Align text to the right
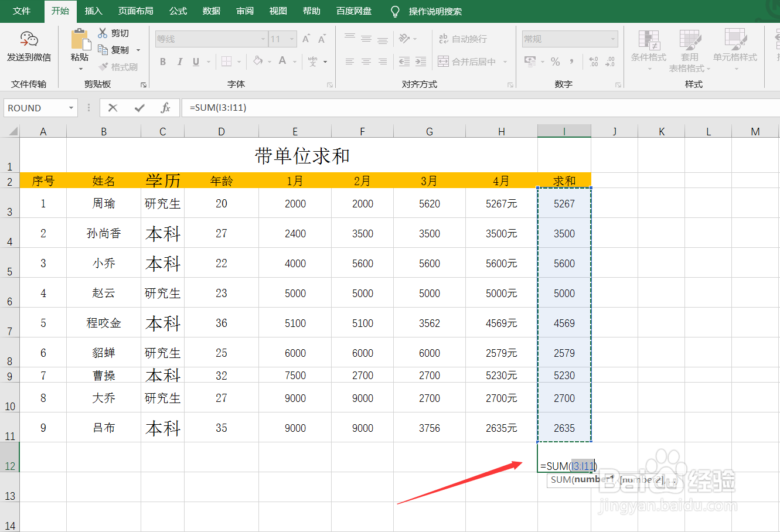 (383, 61)
